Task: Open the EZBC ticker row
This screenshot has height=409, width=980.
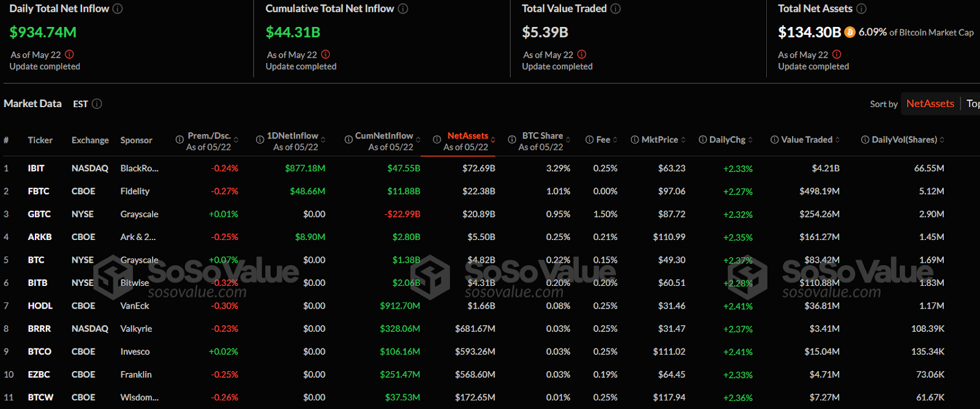Action: 39,374
